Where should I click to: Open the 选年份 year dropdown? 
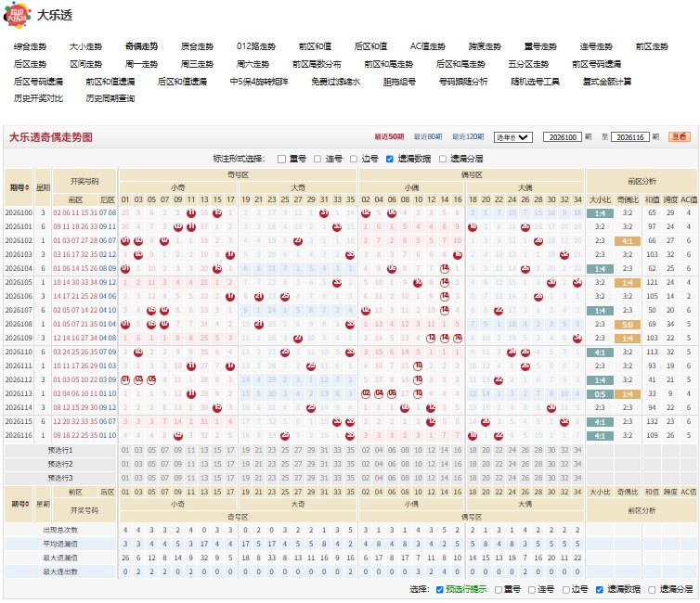coord(513,137)
